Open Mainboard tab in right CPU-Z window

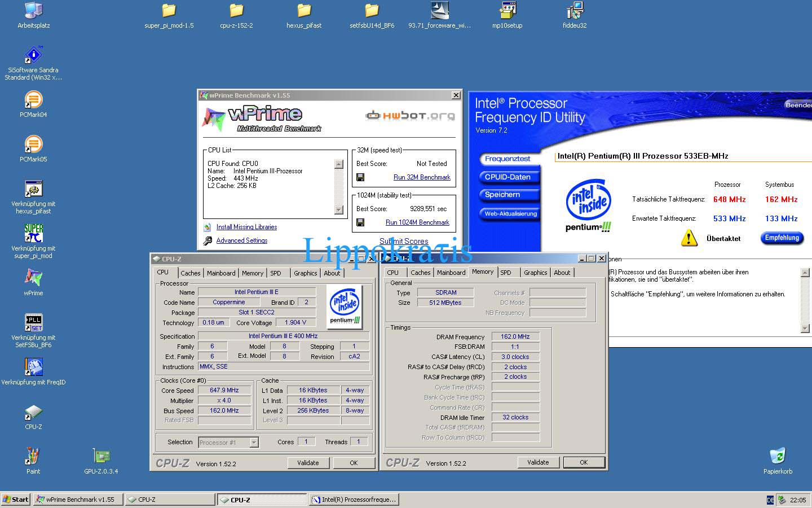pyautogui.click(x=451, y=273)
